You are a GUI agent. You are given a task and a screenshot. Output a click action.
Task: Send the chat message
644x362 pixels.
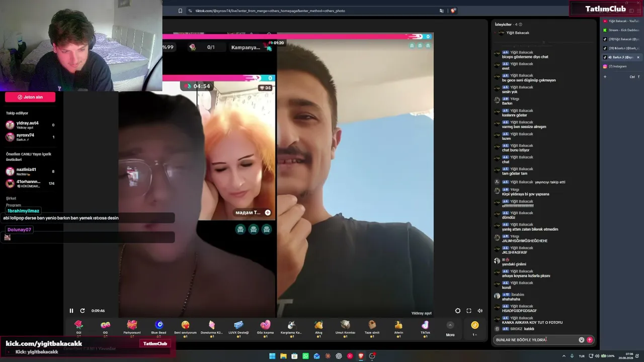pos(590,340)
